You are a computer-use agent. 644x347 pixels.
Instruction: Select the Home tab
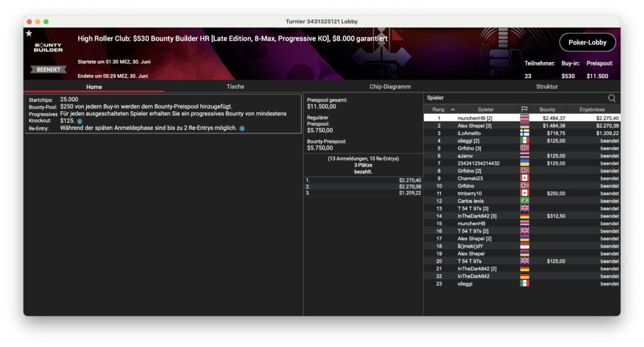pos(94,87)
